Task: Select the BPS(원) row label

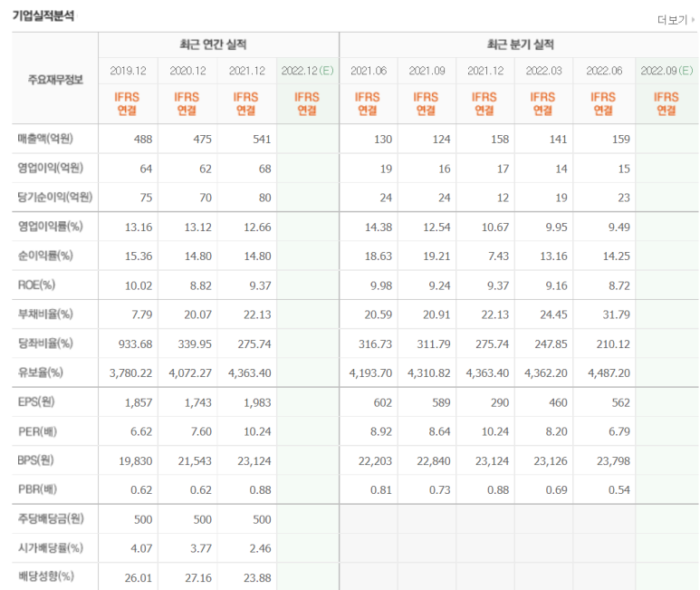Action: (x=35, y=460)
